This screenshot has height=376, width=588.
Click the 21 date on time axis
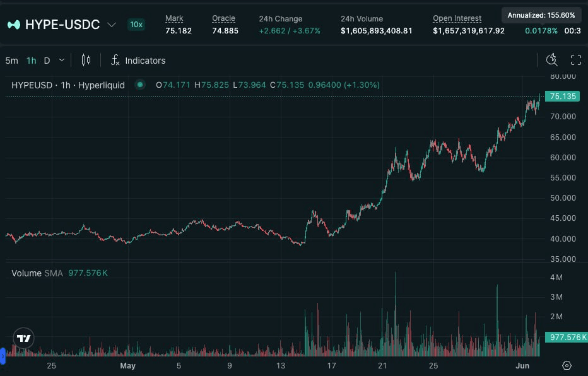[382, 365]
